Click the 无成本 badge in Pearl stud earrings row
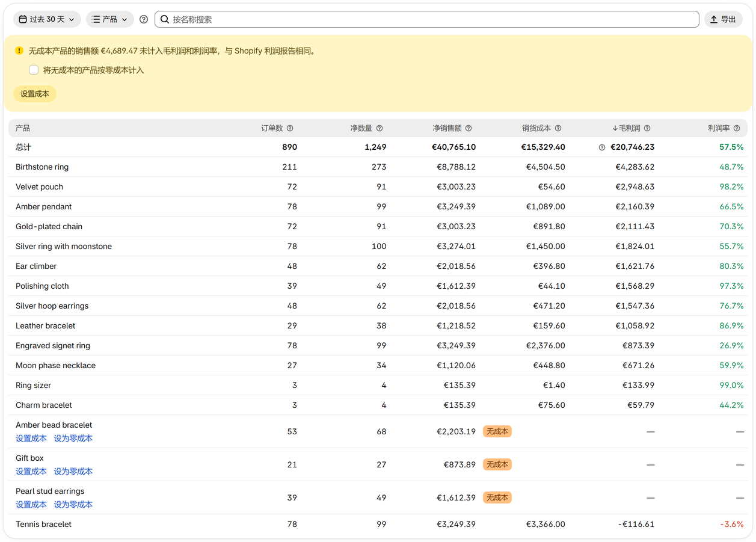Screen dimensions: 756x542 [x=497, y=497]
